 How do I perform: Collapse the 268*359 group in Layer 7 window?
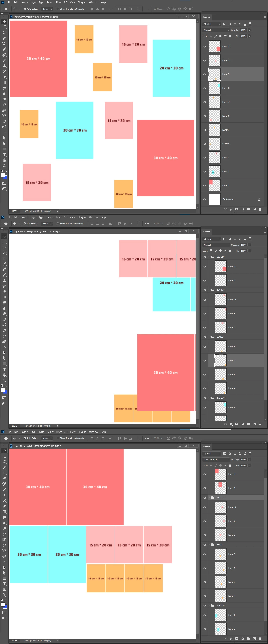coord(209,257)
